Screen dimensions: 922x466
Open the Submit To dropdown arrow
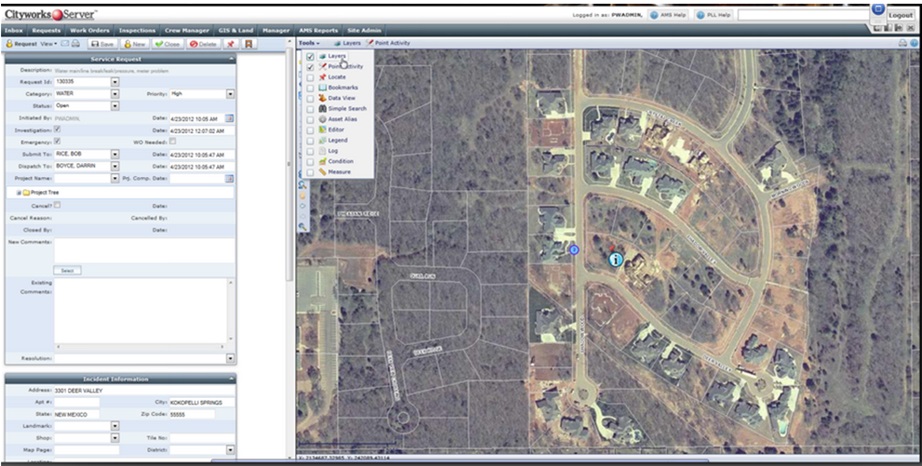click(115, 155)
